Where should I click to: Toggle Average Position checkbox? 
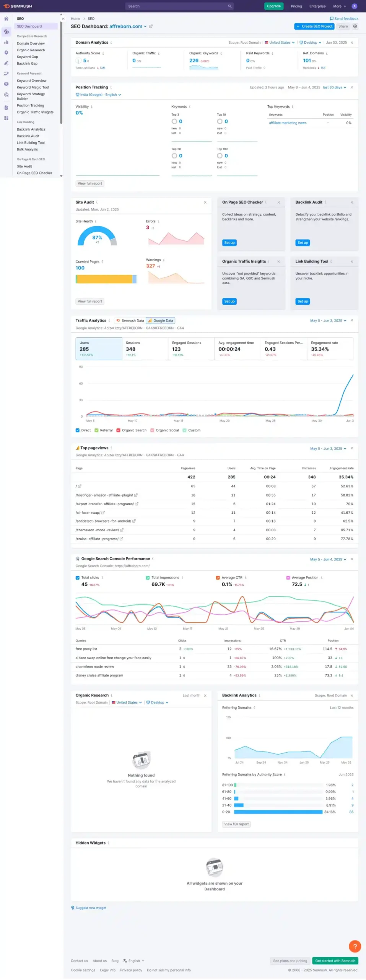[x=288, y=578]
